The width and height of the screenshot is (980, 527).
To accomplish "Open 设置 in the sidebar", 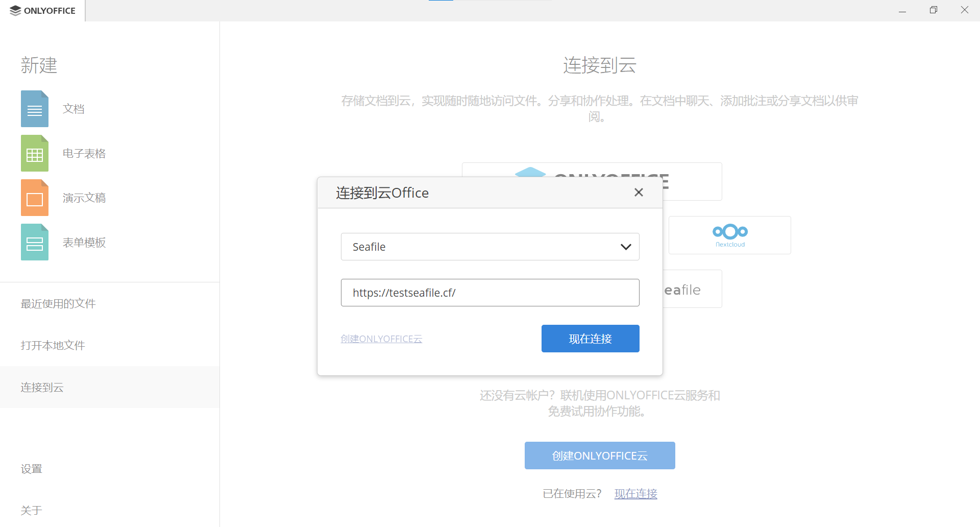I will click(110, 469).
